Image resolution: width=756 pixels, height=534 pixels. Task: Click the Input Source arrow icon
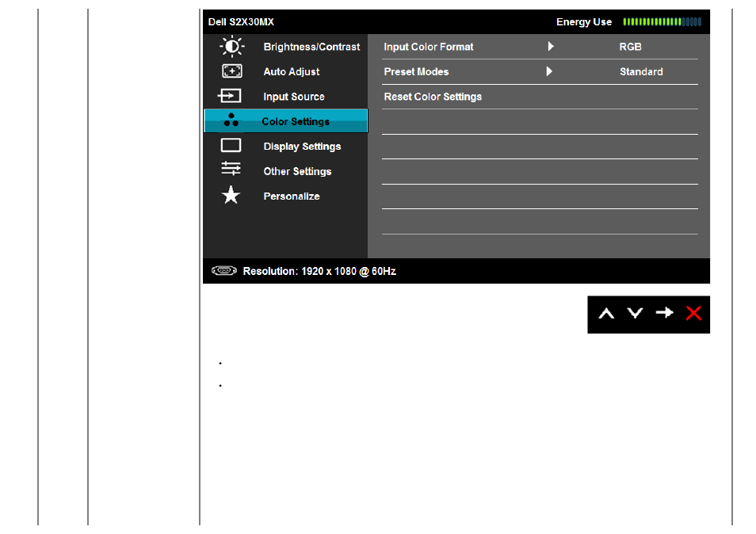tap(230, 97)
